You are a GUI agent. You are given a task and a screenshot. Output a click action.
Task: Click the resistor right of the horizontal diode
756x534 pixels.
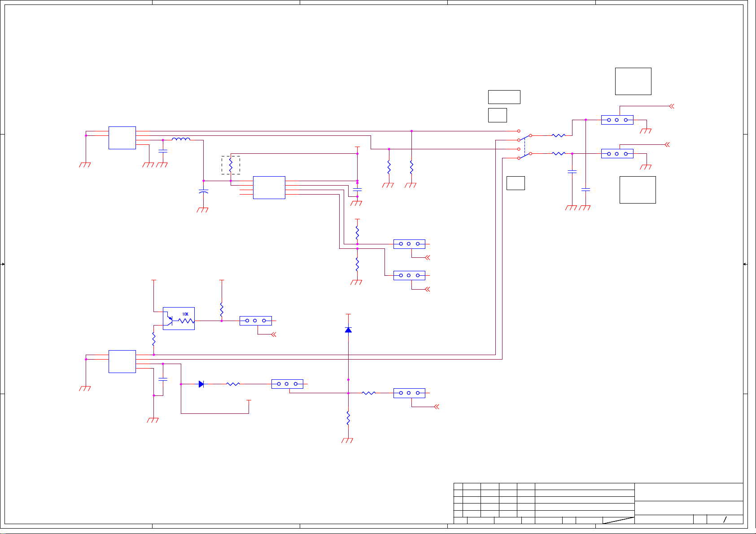click(x=233, y=384)
